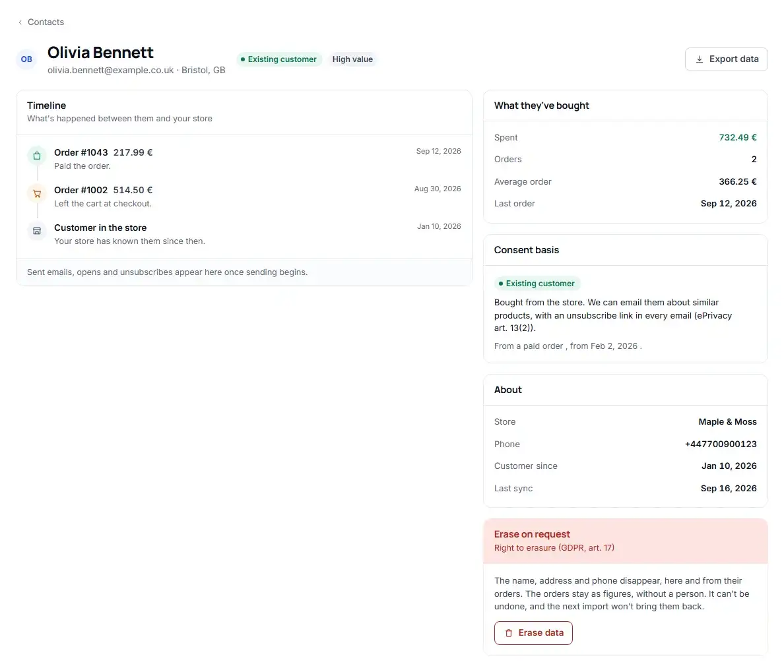This screenshot has height=672, width=784.
Task: Click the Consent basis heading
Action: click(x=527, y=251)
